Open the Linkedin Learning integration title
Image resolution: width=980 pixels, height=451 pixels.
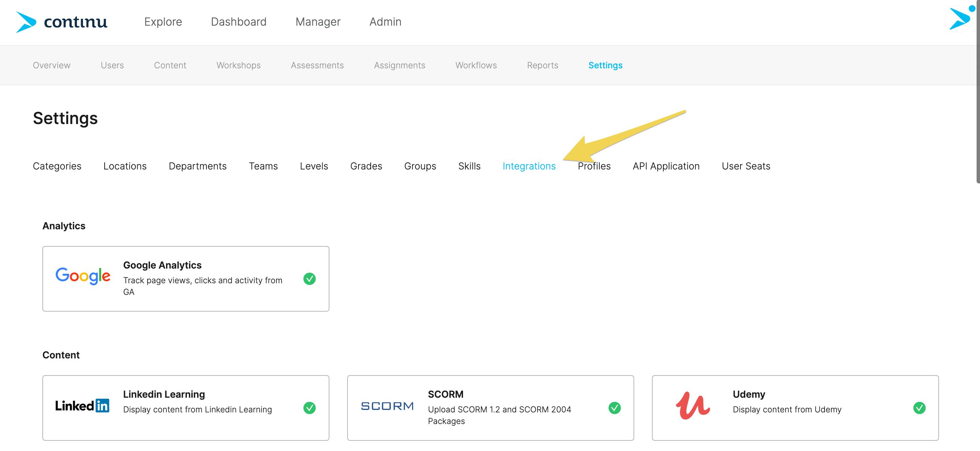(x=164, y=394)
